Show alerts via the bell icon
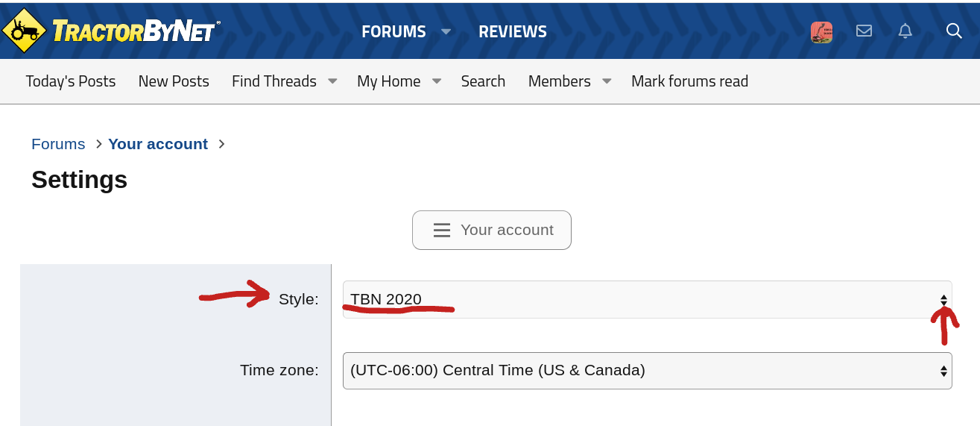 pyautogui.click(x=905, y=31)
